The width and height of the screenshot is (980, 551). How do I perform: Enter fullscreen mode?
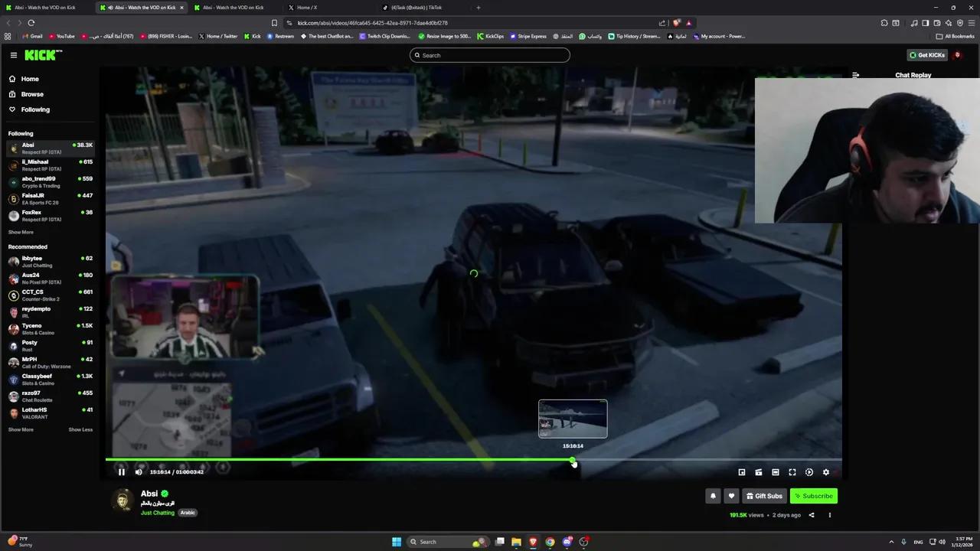792,472
